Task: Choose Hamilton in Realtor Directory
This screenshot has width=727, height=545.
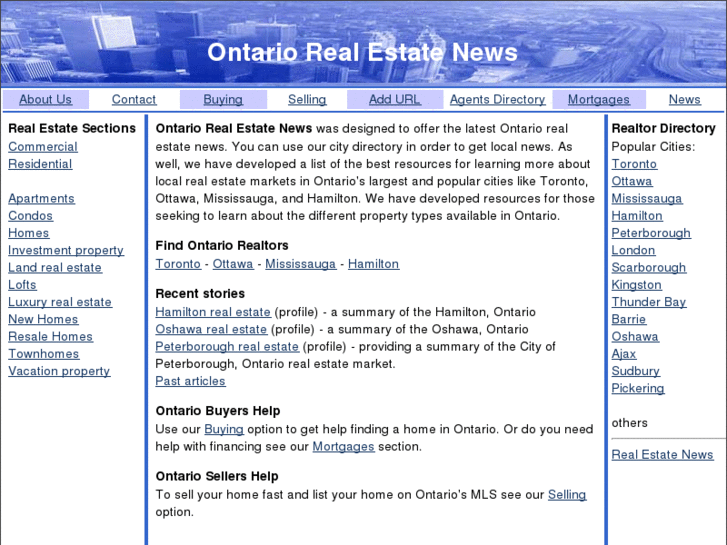Action: tap(637, 216)
